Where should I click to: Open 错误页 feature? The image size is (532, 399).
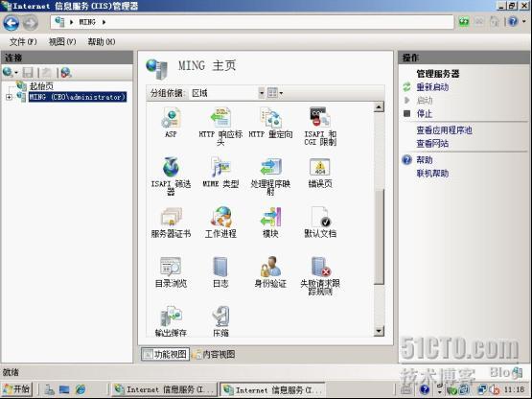(320, 173)
